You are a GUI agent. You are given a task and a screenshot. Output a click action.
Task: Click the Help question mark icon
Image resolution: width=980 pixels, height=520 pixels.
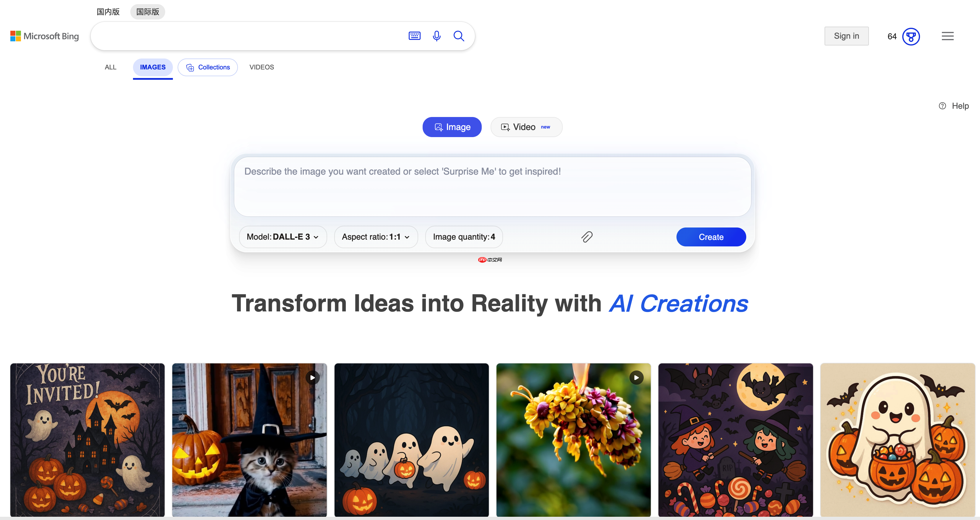(x=942, y=106)
